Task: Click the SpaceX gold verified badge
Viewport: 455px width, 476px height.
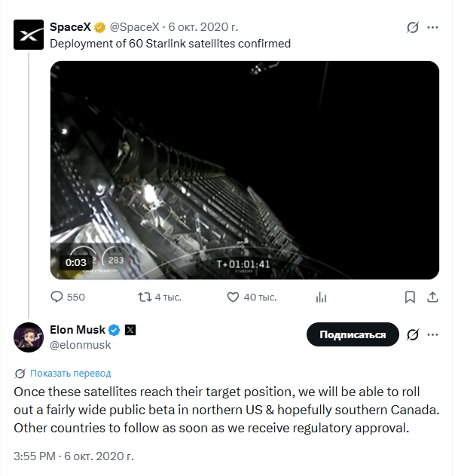Action: click(x=99, y=27)
